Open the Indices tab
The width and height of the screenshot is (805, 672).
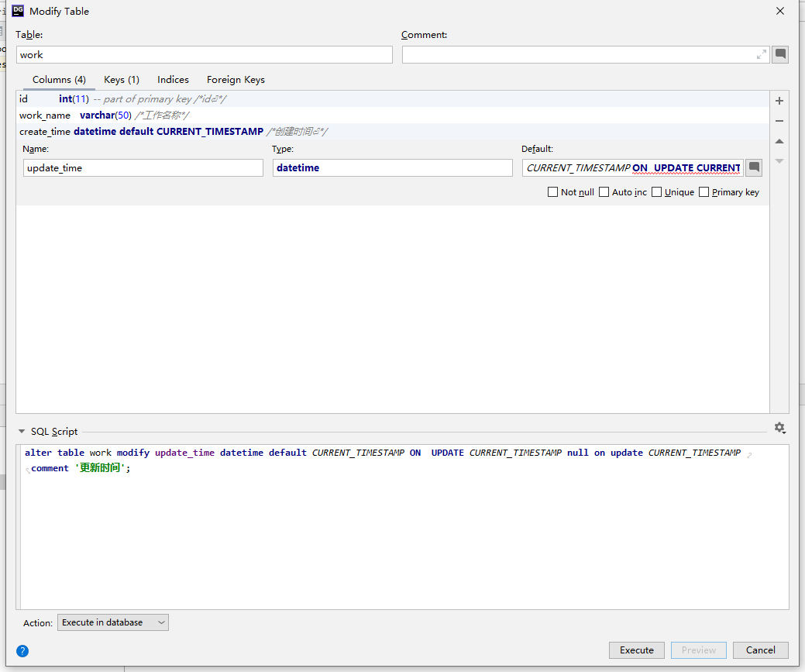pos(173,80)
